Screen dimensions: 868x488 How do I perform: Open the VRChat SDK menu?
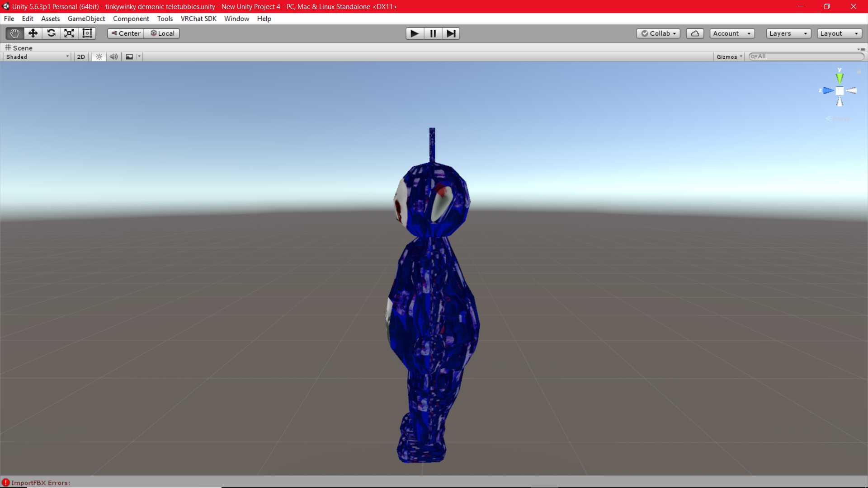[x=198, y=19]
